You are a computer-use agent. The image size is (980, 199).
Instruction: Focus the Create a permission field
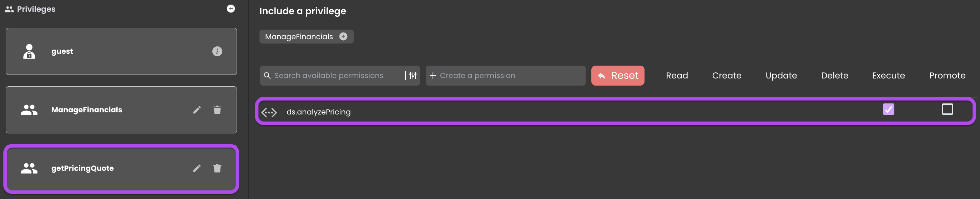click(505, 76)
